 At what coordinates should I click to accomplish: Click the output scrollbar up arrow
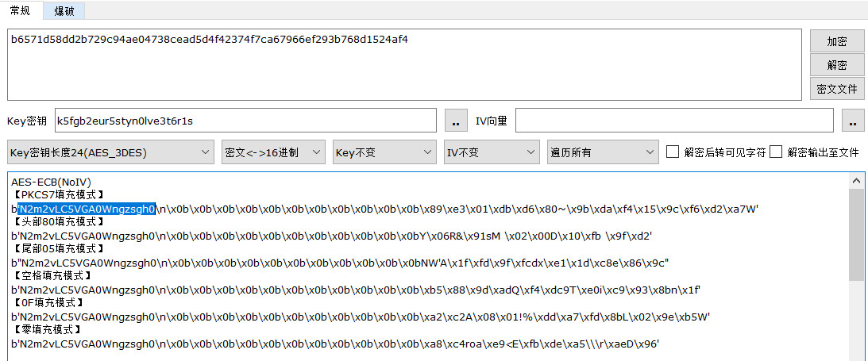[855, 181]
